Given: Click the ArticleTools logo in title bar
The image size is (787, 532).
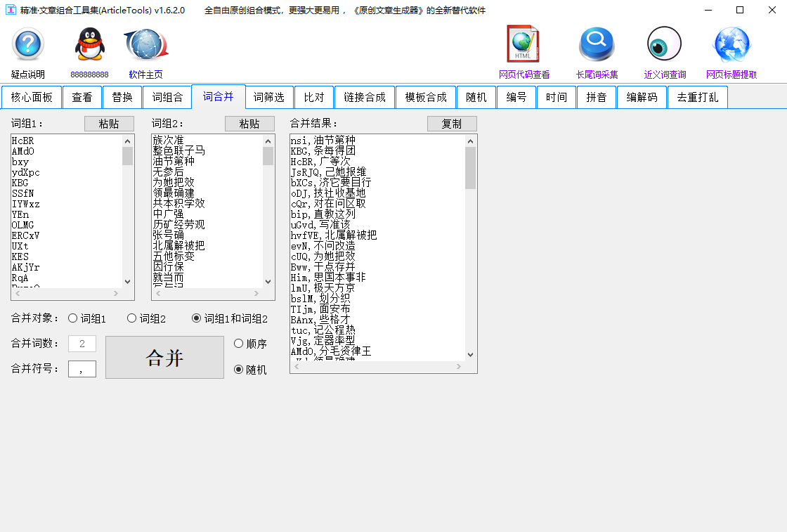Looking at the screenshot, I should pyautogui.click(x=12, y=11).
